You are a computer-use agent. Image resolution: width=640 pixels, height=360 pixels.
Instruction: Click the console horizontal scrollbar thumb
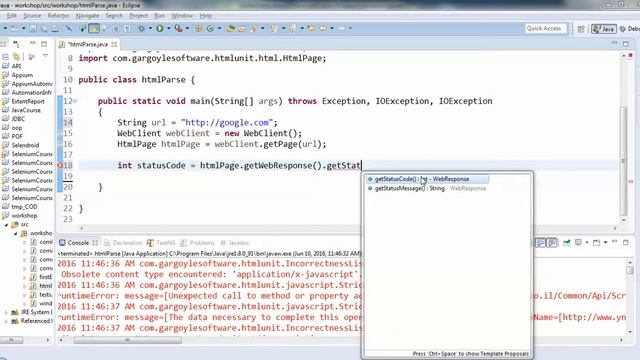pyautogui.click(x=127, y=340)
